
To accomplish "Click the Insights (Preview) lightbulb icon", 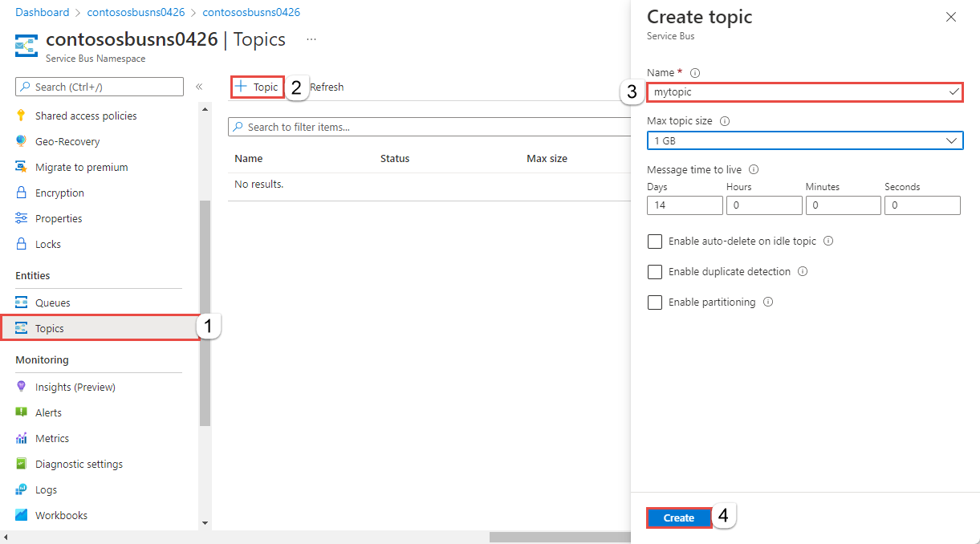I will pyautogui.click(x=21, y=387).
